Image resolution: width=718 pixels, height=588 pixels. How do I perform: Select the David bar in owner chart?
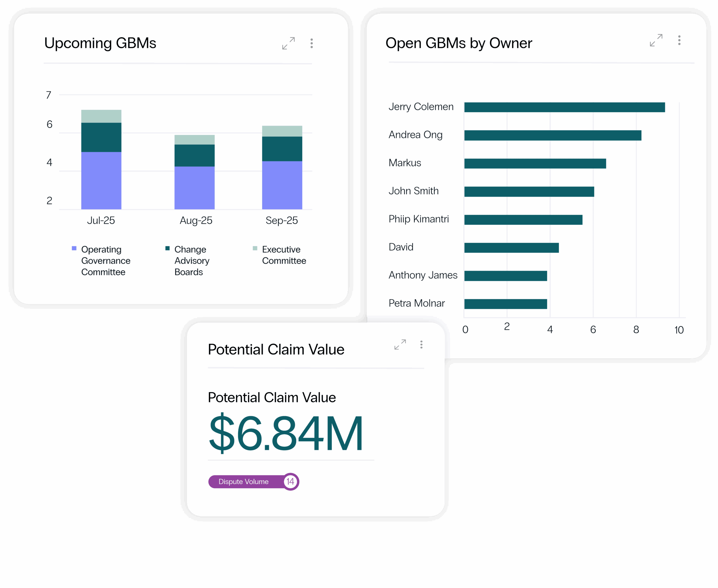click(512, 248)
